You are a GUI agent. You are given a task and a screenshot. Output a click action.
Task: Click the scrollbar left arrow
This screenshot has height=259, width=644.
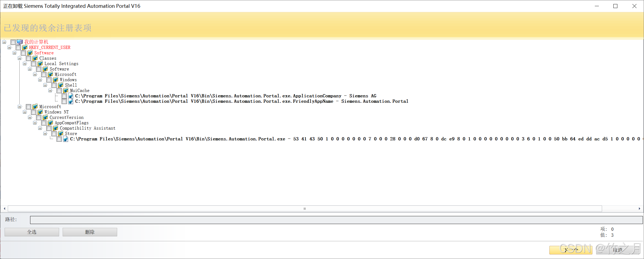[x=5, y=209]
